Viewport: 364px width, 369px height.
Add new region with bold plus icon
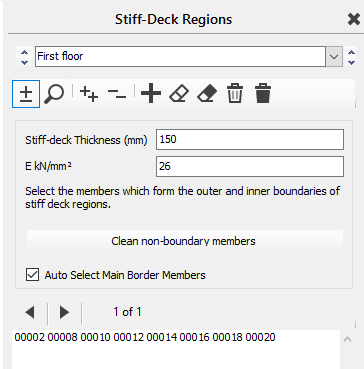pyautogui.click(x=151, y=93)
